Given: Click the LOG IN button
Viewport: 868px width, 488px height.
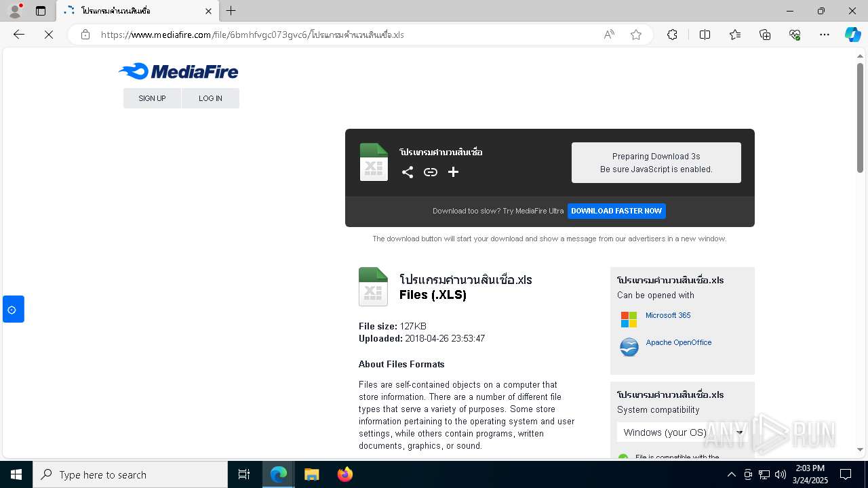Looking at the screenshot, I should coord(210,98).
